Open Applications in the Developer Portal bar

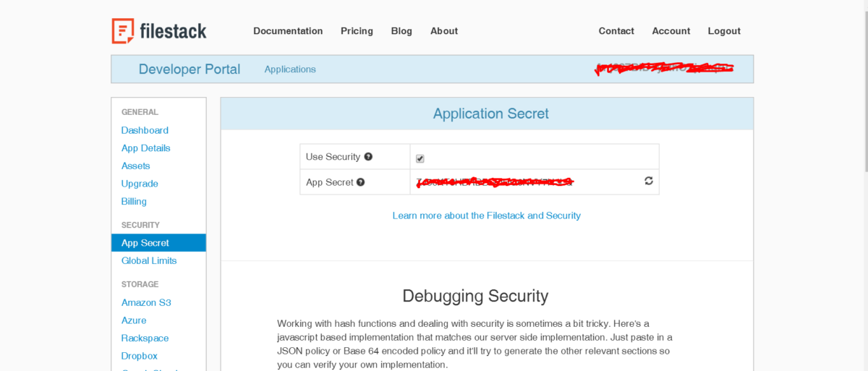point(290,69)
